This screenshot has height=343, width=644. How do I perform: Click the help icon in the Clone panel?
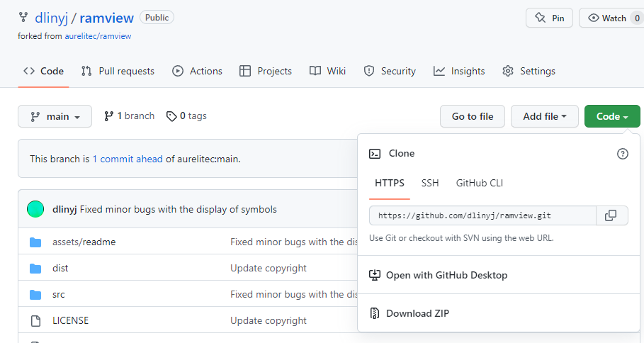point(623,154)
